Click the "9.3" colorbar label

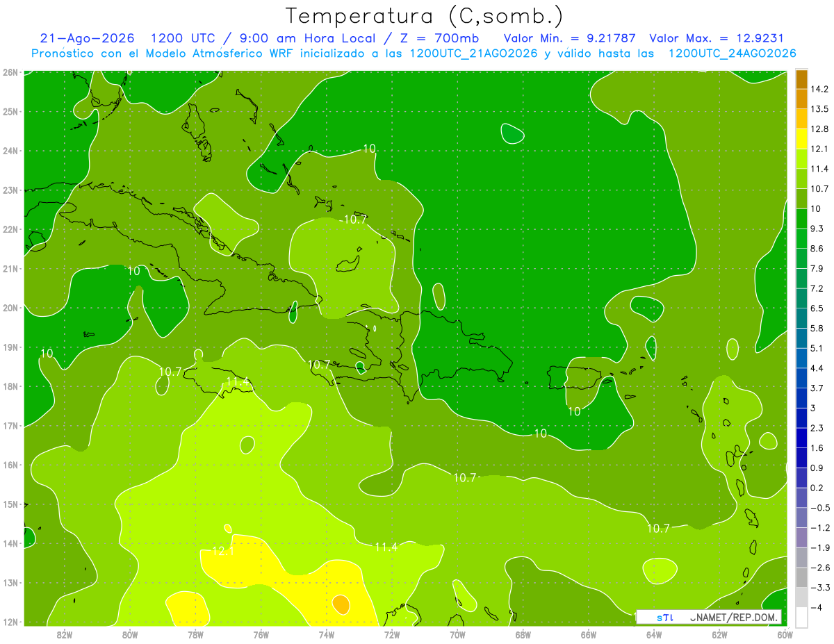pos(817,229)
